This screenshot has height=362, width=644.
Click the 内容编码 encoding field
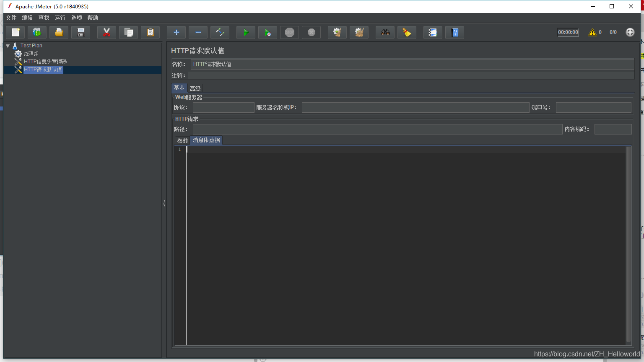point(613,129)
